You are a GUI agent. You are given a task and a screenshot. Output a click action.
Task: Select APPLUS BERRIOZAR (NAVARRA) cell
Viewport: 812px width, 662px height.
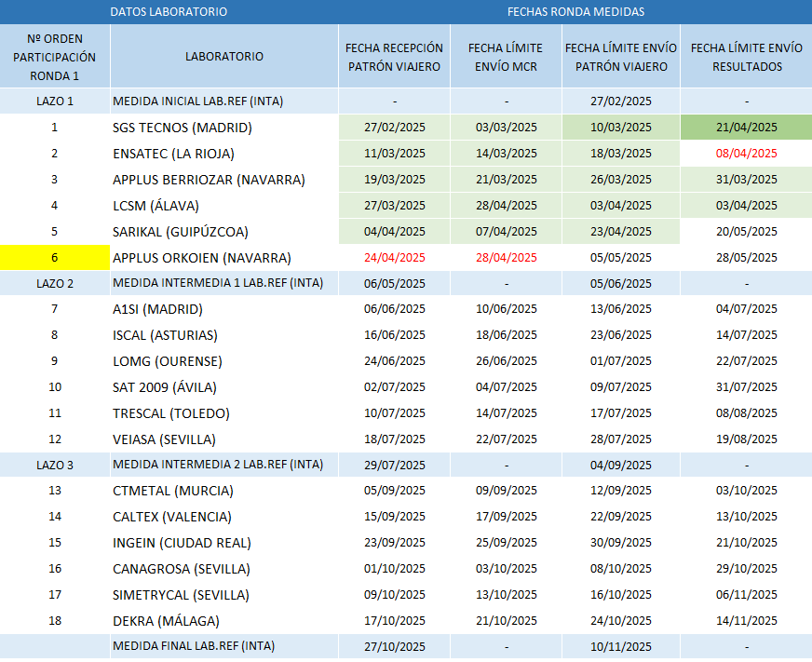click(224, 180)
